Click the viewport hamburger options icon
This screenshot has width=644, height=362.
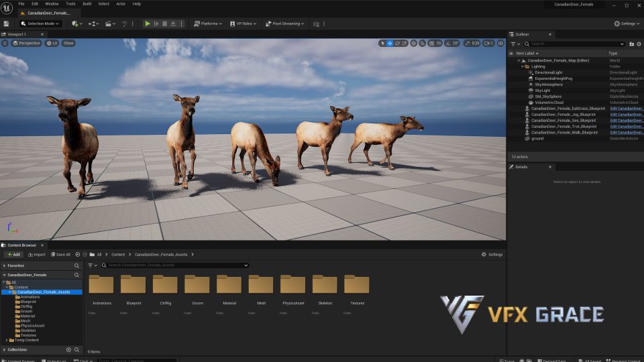[x=5, y=43]
